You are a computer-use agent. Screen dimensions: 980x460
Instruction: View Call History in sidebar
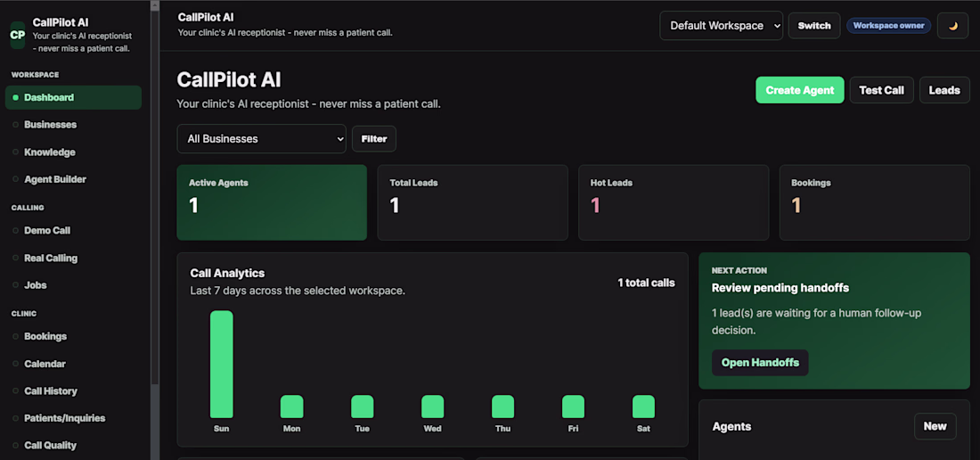pos(73,390)
